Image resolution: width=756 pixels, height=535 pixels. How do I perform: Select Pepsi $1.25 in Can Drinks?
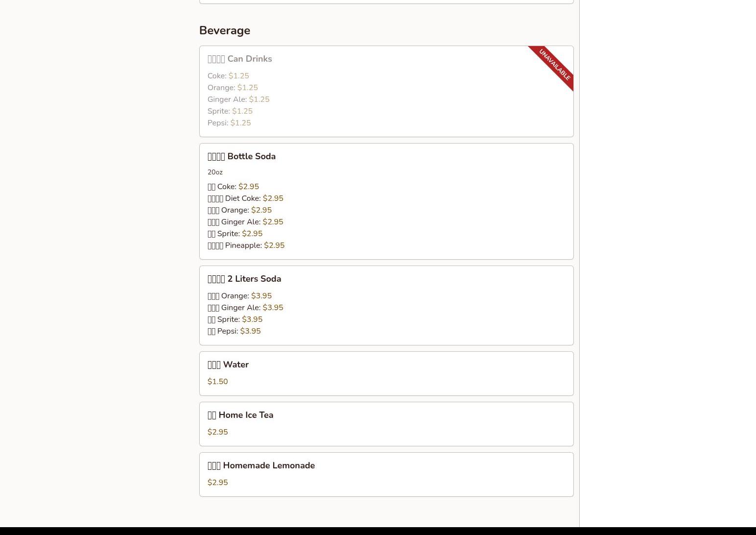point(229,123)
